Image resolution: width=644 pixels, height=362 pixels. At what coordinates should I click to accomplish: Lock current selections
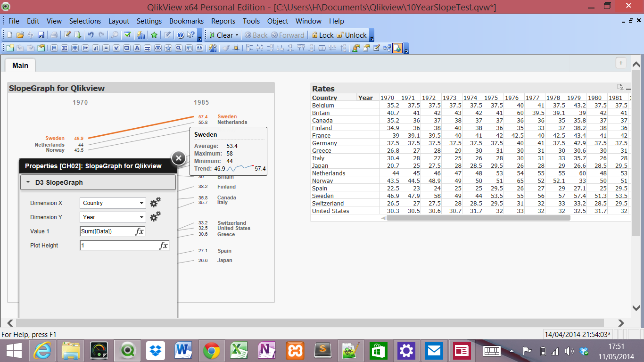pyautogui.click(x=322, y=35)
